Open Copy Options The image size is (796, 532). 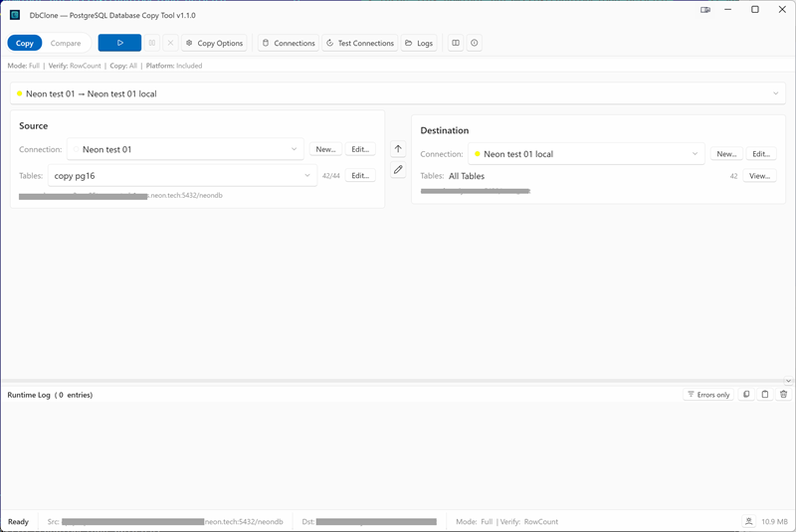[x=214, y=43]
